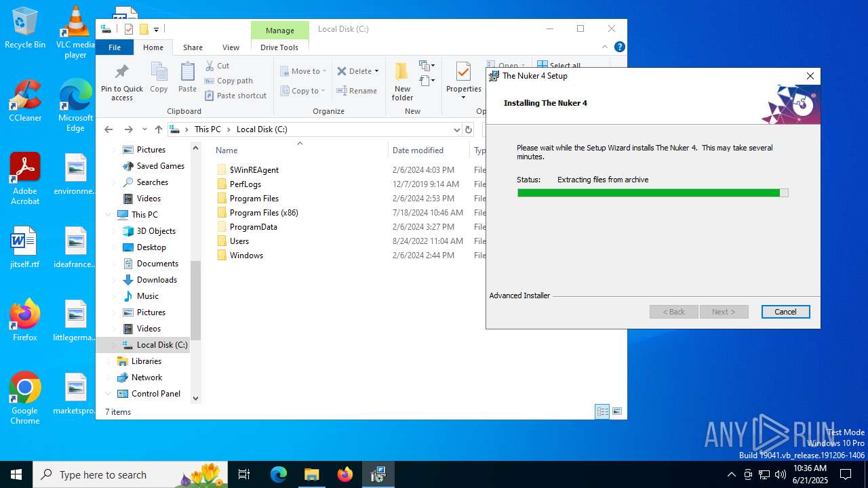Open Move to dropdown
The height and width of the screenshot is (488, 868).
[x=302, y=71]
